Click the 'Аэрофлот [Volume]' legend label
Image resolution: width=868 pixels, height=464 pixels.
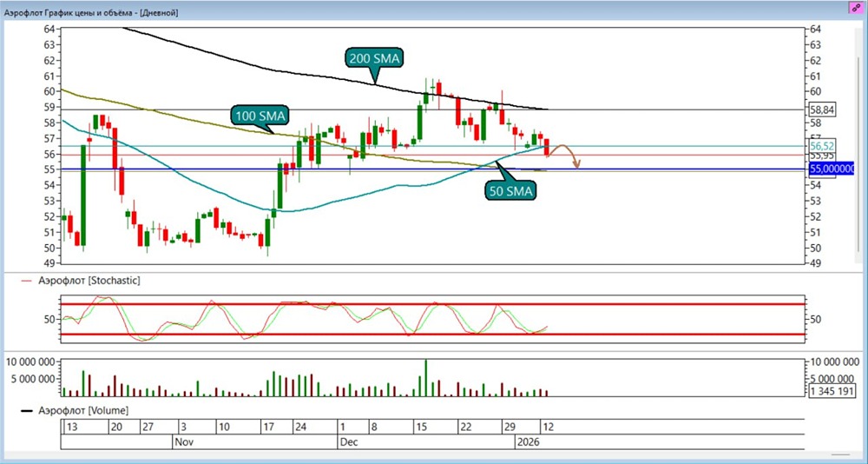[83, 411]
